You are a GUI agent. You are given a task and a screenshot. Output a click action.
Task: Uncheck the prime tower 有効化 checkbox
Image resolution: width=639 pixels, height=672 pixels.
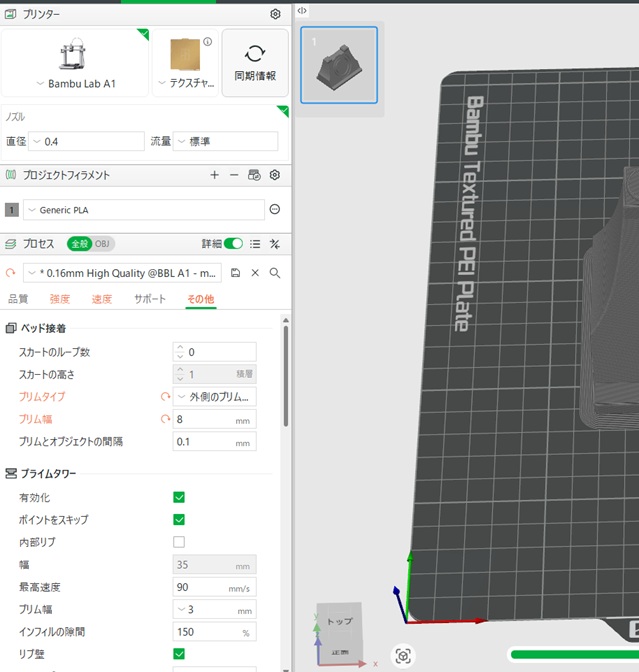(x=179, y=497)
